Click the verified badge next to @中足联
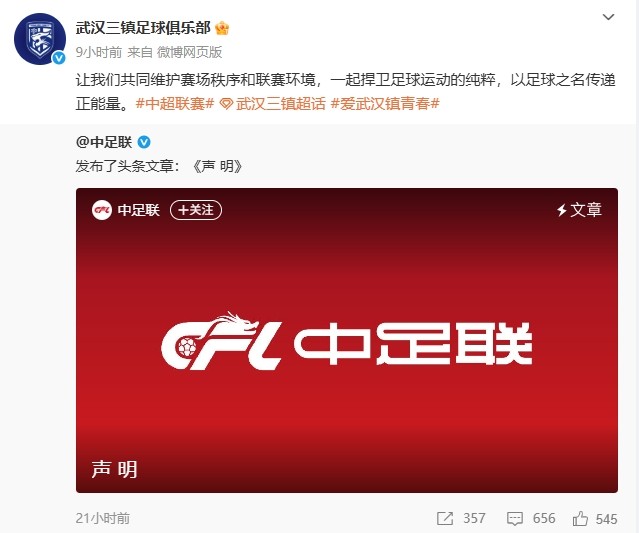 [144, 142]
